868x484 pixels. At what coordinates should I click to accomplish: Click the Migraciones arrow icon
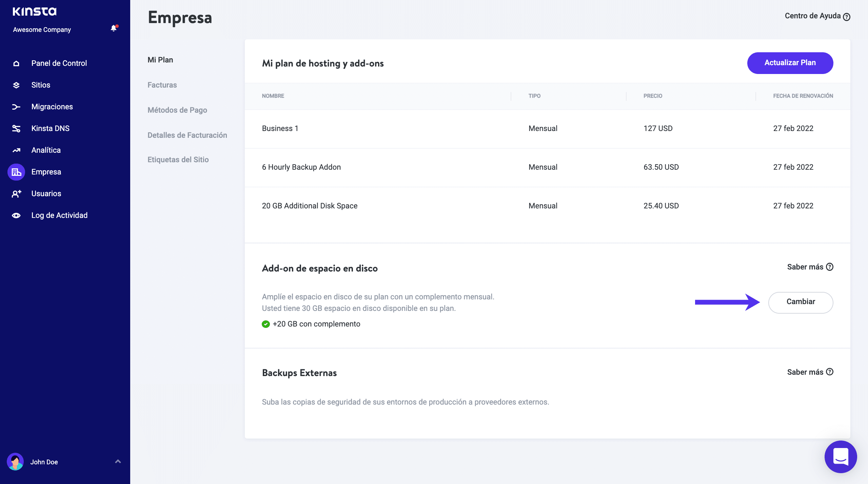click(16, 107)
